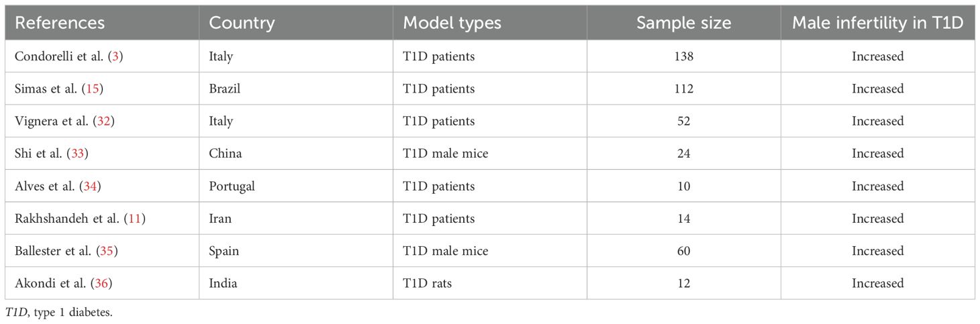Select the sample size 60 cell
This screenshot has width=980, height=324.
coord(684,251)
